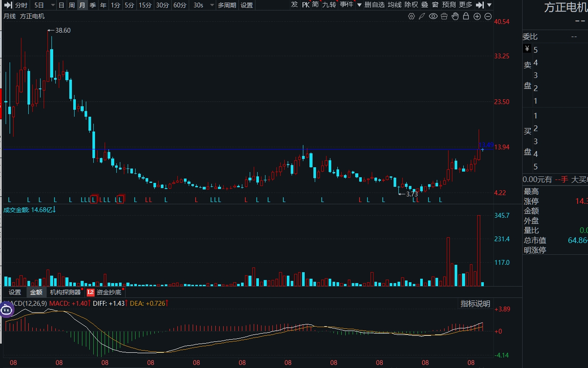Open the dropdown arrow at toolbar far right
Image resolution: width=588 pixels, height=368 pixels.
click(x=489, y=5)
